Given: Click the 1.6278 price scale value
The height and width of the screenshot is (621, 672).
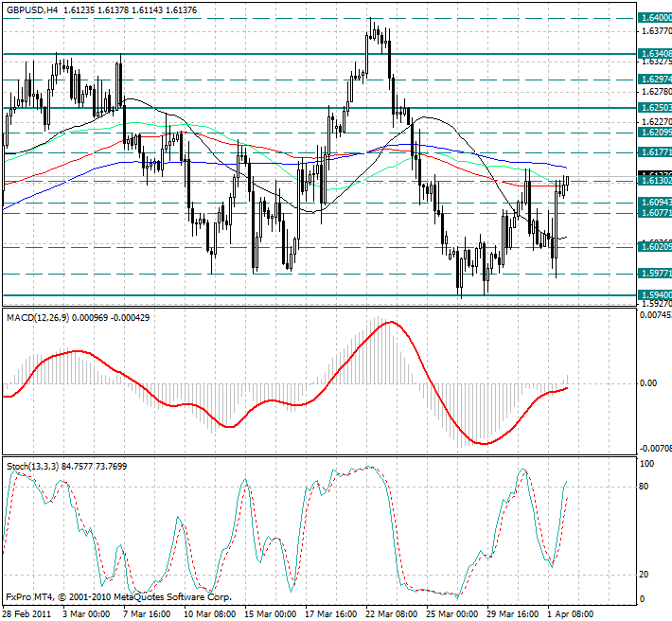Looking at the screenshot, I should click(656, 92).
